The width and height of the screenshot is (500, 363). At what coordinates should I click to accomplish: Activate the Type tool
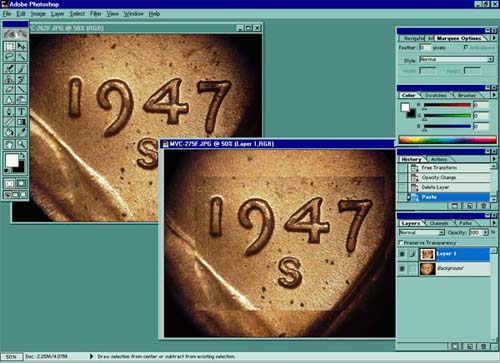(21, 112)
